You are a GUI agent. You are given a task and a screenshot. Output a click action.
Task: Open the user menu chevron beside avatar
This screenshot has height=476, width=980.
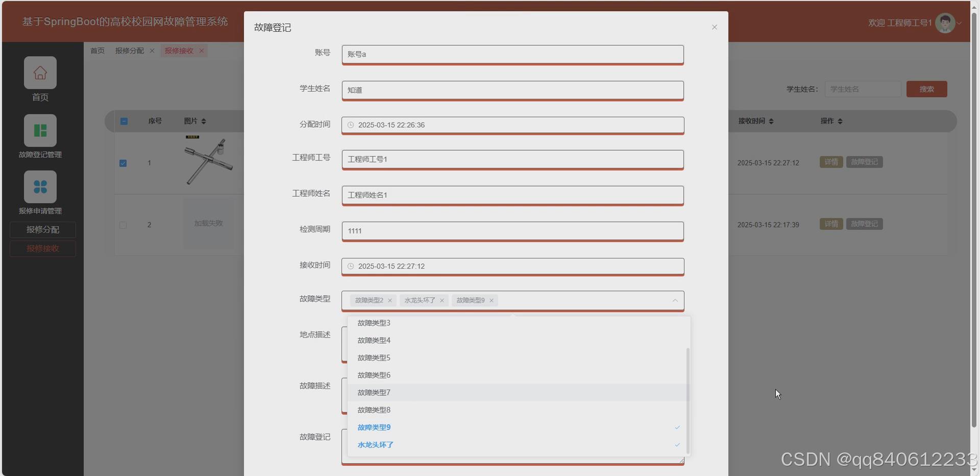pyautogui.click(x=960, y=23)
